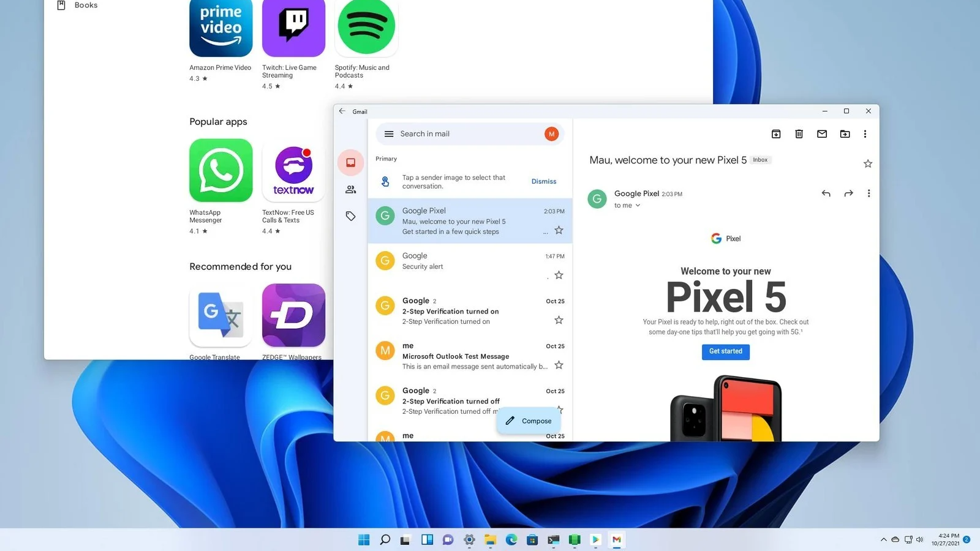980x551 pixels.
Task: Open Microsoft Store from the taskbar
Action: click(x=532, y=539)
